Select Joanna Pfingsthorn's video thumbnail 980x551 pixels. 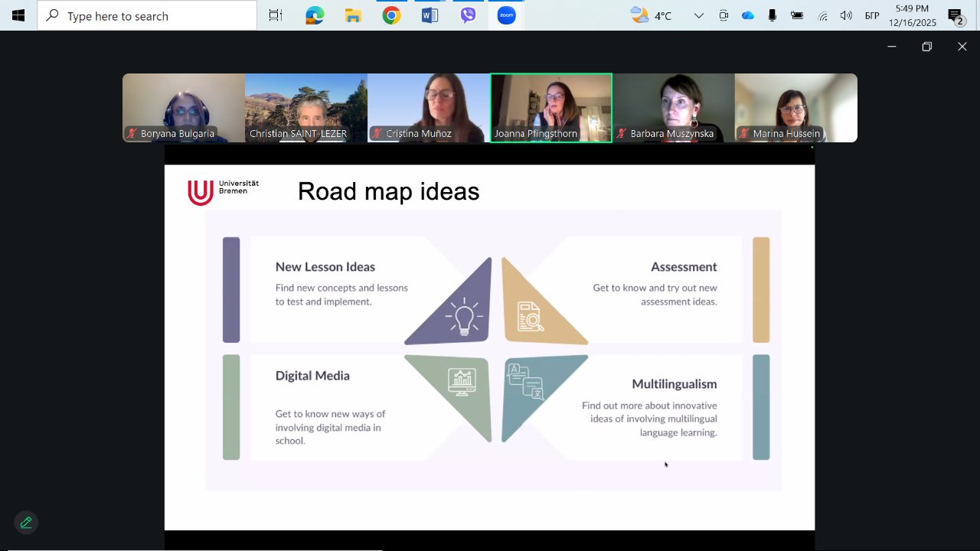551,107
